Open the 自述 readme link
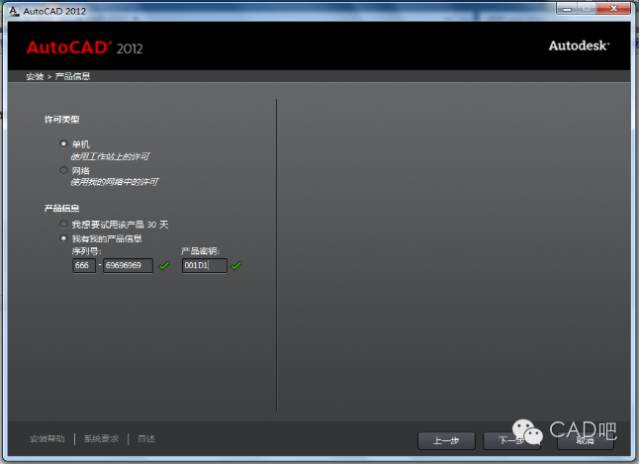640x464 pixels. point(146,439)
